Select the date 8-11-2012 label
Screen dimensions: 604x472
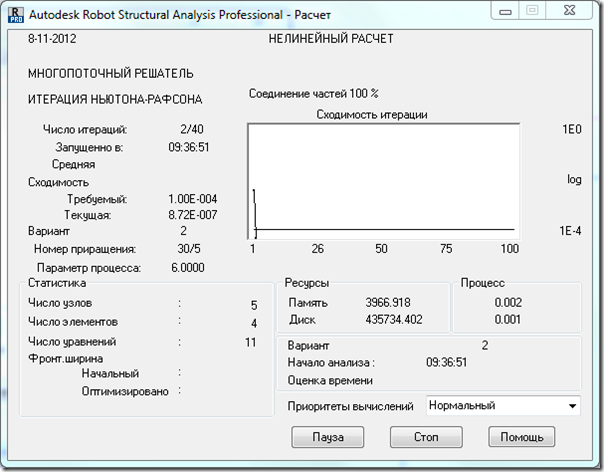(x=52, y=39)
